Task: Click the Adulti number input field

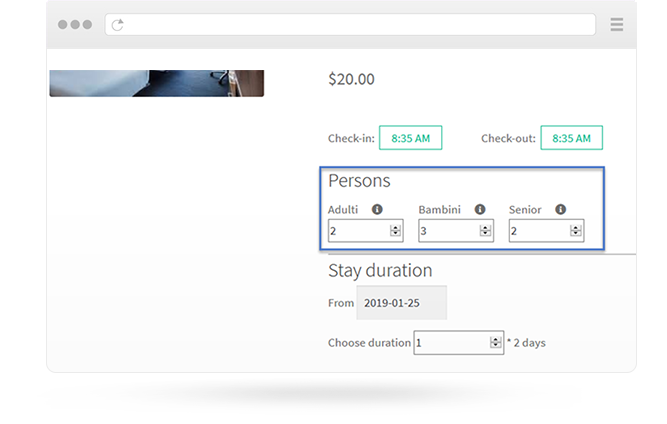Action: click(366, 230)
